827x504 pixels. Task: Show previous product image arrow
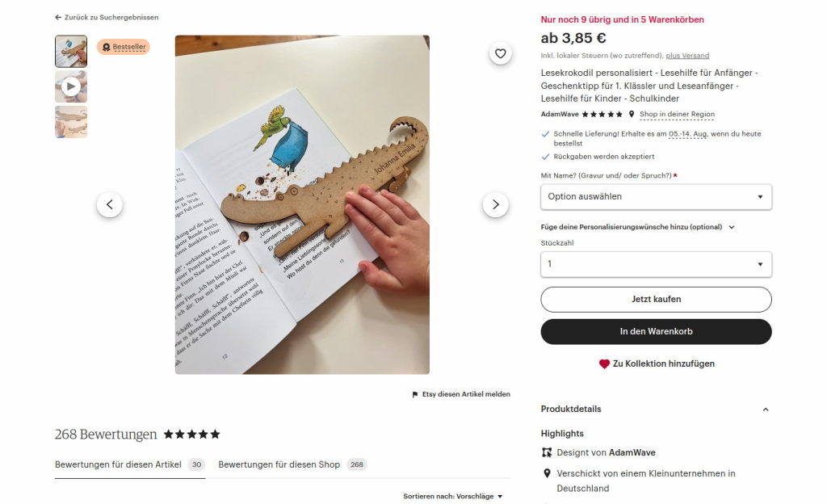point(110,204)
